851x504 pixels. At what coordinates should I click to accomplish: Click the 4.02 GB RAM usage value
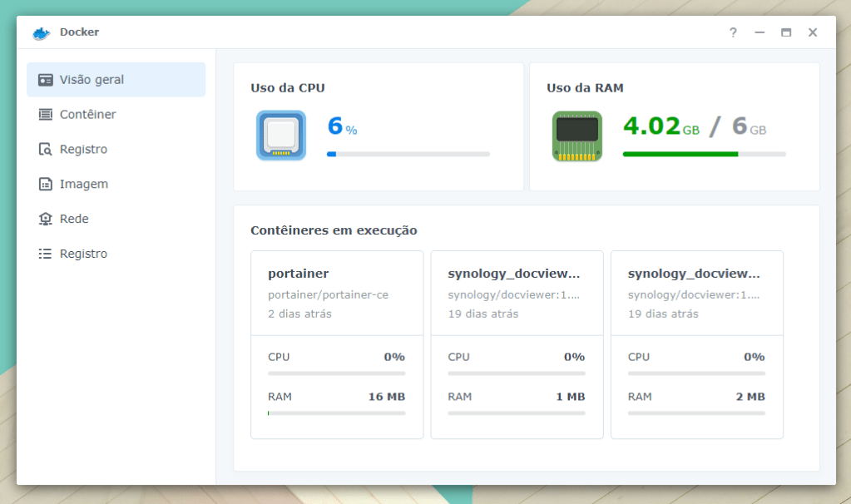pos(652,126)
